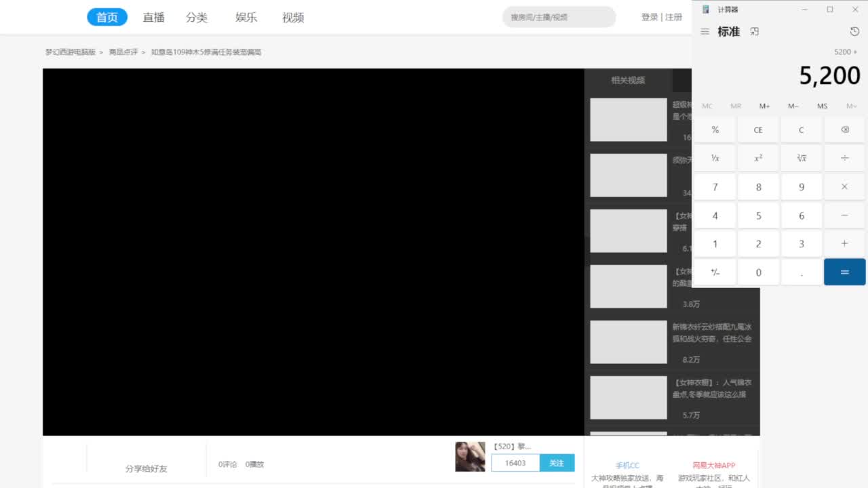868x488 pixels.
Task: Open the 梦幻西游电脑版 breadcrumb link
Action: [71, 52]
